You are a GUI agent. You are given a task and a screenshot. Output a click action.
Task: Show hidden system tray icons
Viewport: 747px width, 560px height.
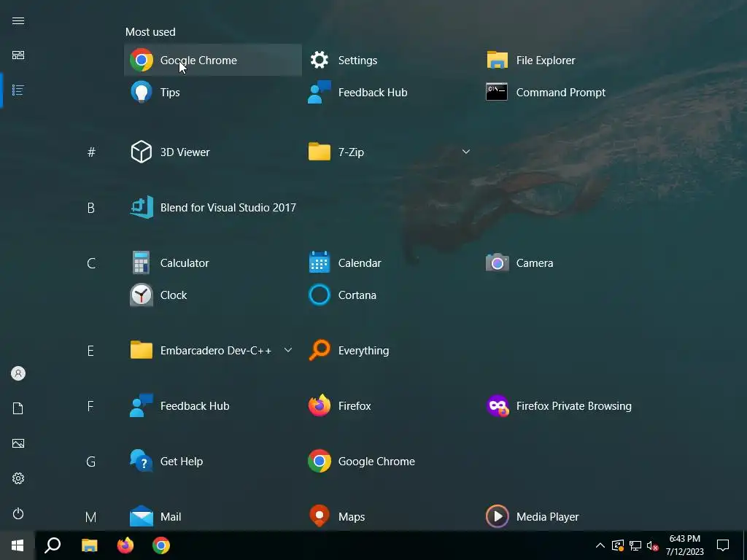(x=600, y=545)
